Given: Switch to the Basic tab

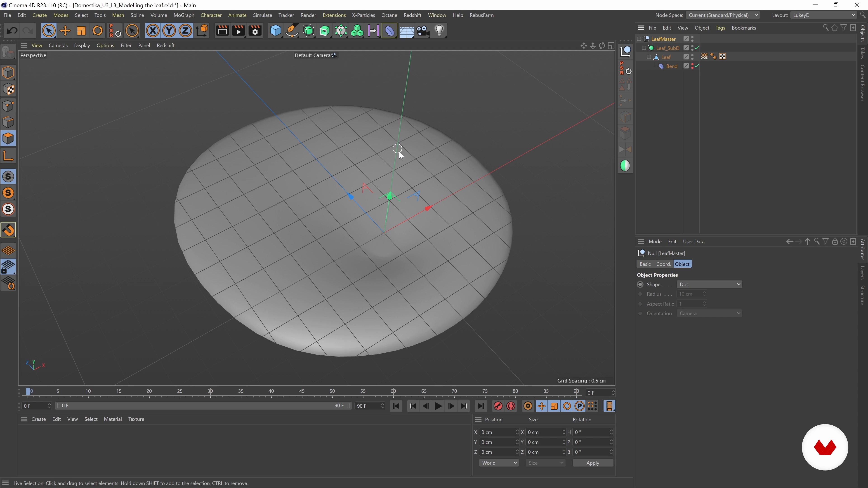Looking at the screenshot, I should pos(645,264).
